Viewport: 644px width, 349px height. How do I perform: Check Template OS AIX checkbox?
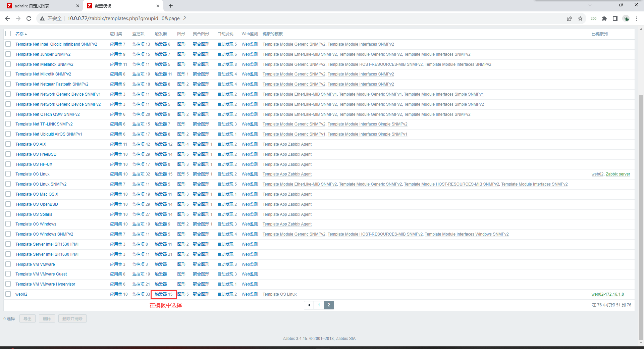(8, 144)
